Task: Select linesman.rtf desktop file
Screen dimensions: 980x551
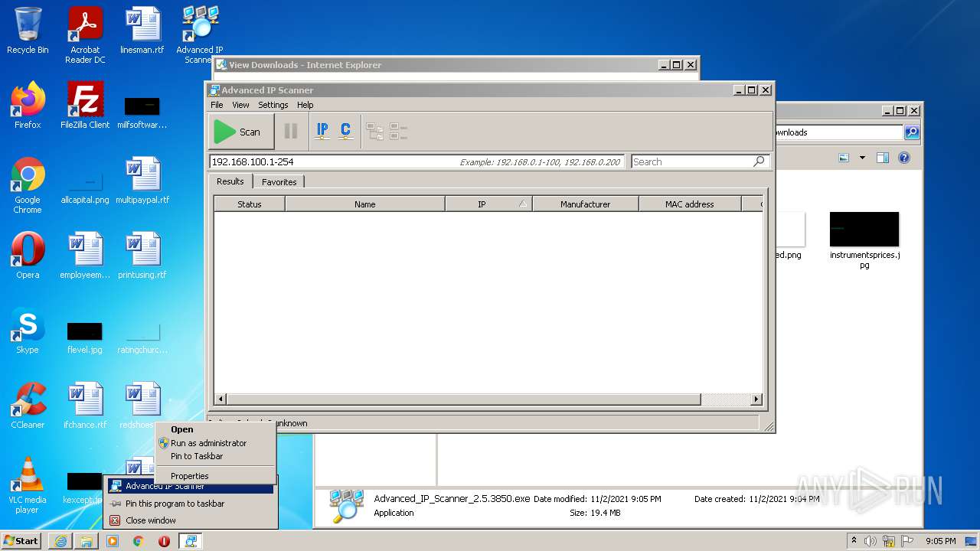Action: click(x=142, y=31)
